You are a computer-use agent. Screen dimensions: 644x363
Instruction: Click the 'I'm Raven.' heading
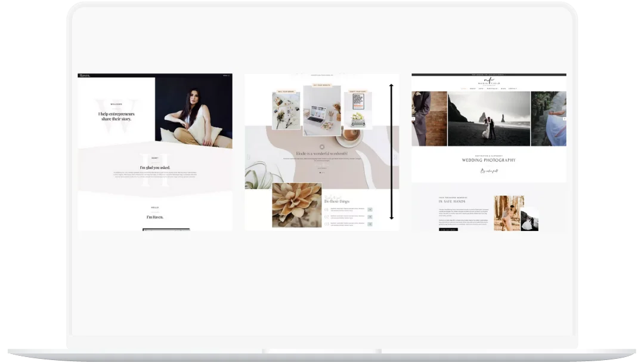[155, 217]
